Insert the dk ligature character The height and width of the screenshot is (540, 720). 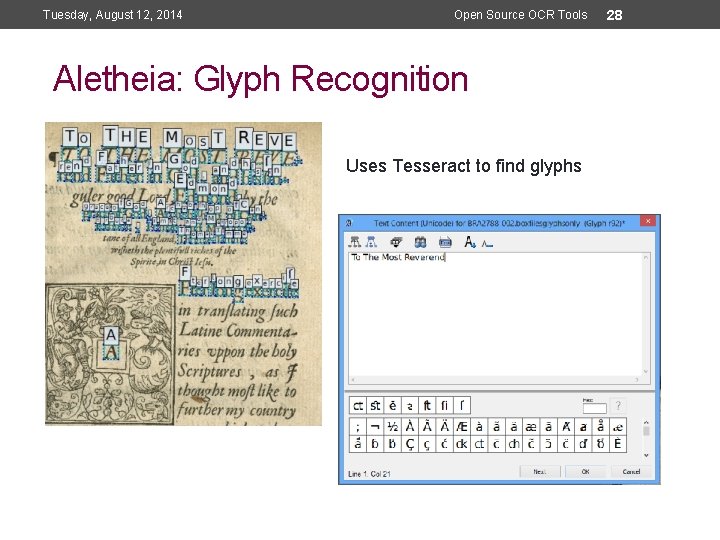tap(461, 444)
